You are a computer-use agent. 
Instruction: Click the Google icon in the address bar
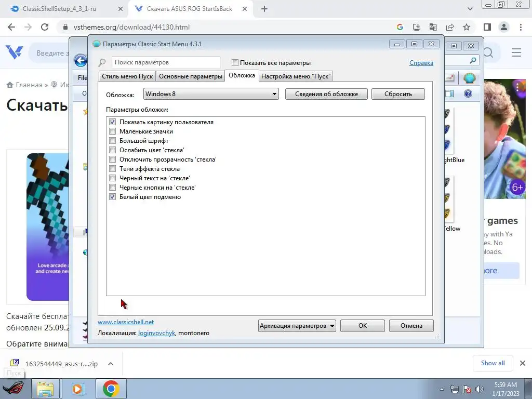(400, 27)
